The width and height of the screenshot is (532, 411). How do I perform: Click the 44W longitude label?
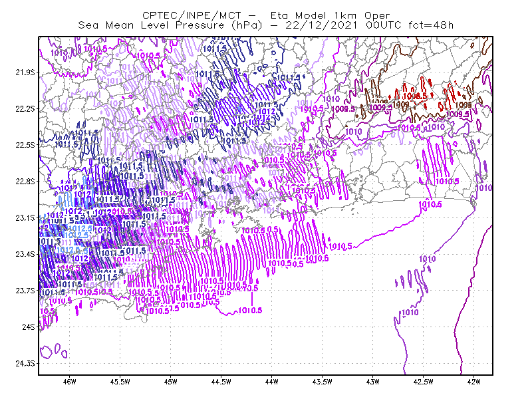pyautogui.click(x=271, y=382)
